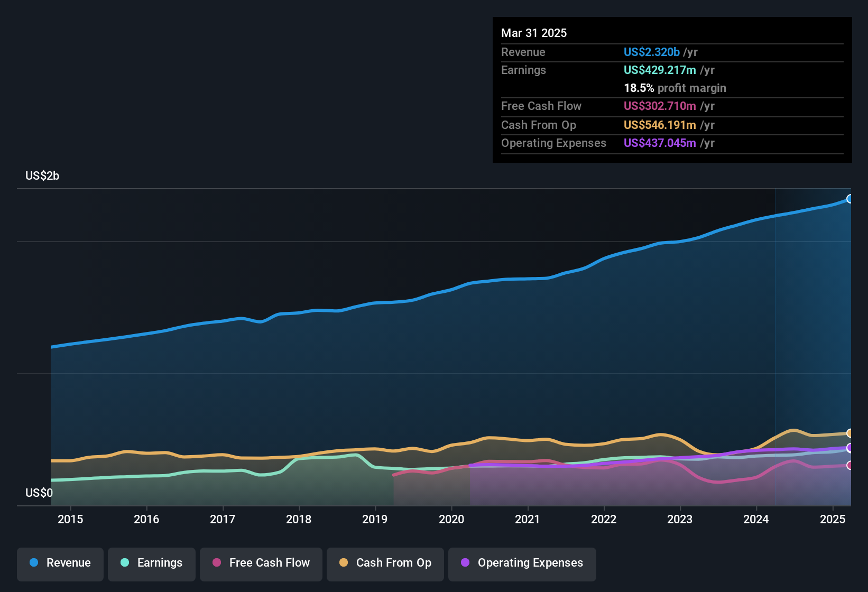The width and height of the screenshot is (868, 592).
Task: Click the 2023 year label on timeline
Action: tap(680, 519)
